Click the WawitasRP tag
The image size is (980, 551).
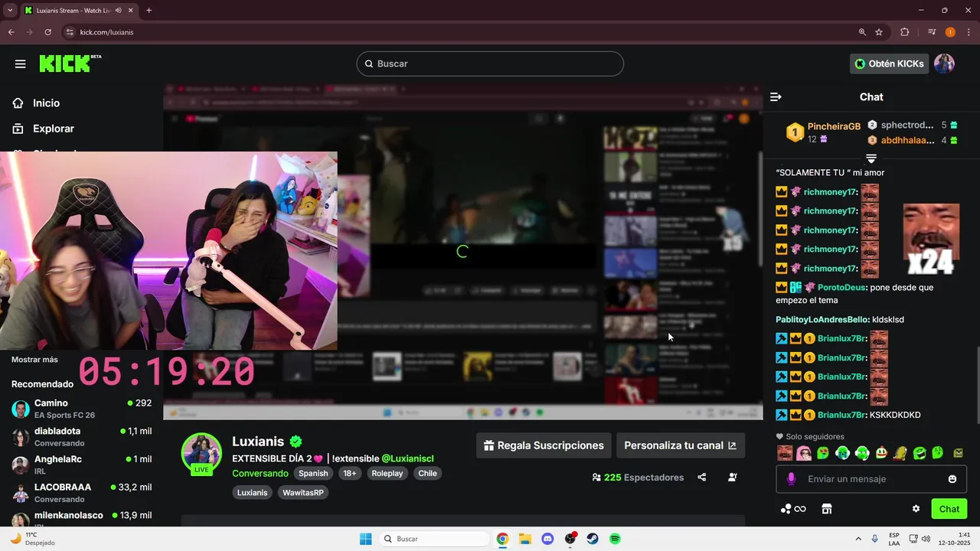pyautogui.click(x=302, y=493)
